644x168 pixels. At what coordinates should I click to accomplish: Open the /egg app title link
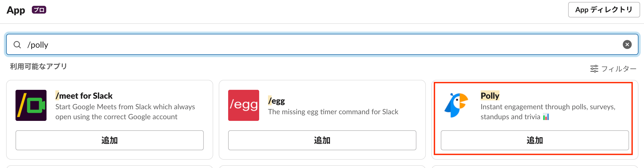coord(276,101)
